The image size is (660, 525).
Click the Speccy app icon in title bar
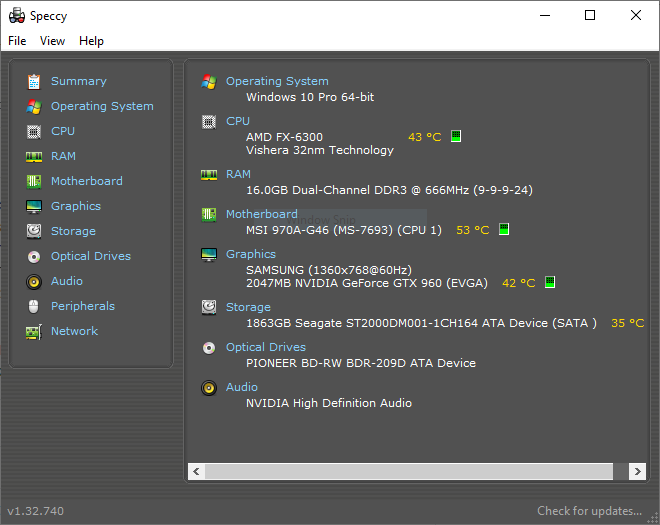coord(17,16)
